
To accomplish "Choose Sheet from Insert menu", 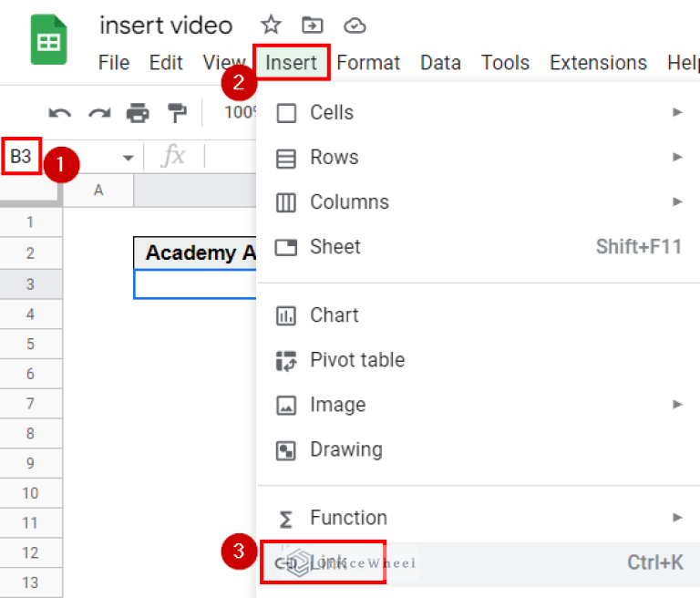I will pyautogui.click(x=479, y=246).
